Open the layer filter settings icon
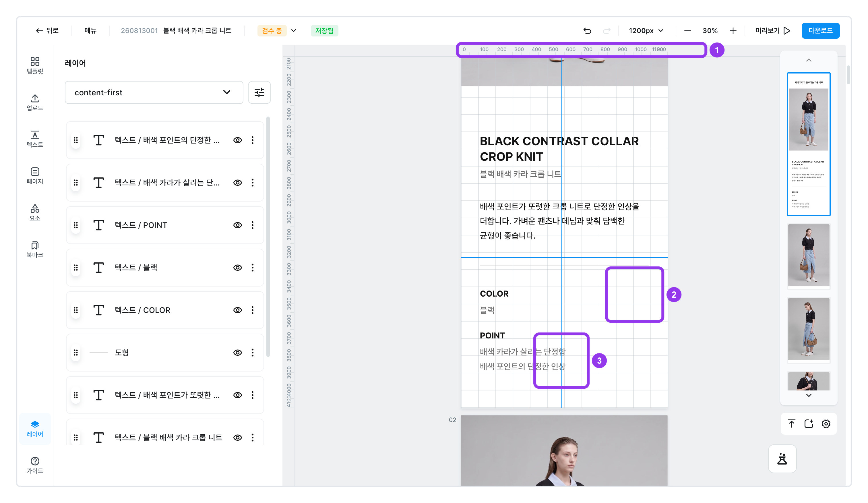This screenshot has height=503, width=868. click(259, 92)
